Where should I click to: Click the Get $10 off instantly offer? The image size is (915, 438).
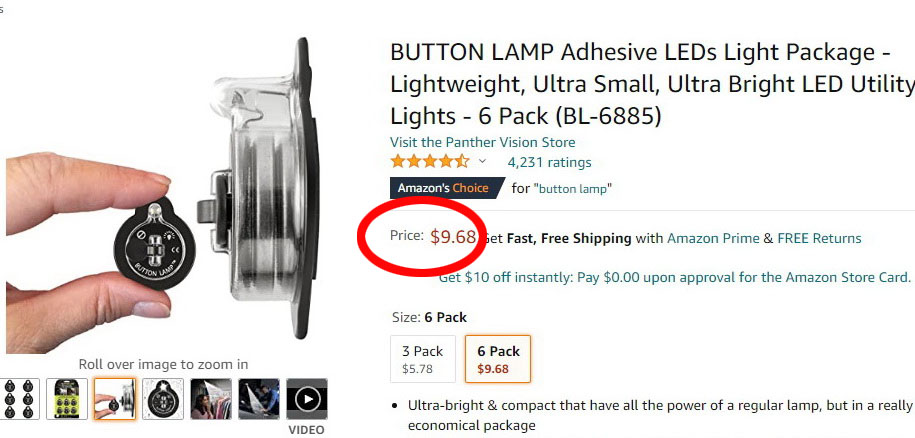(675, 277)
